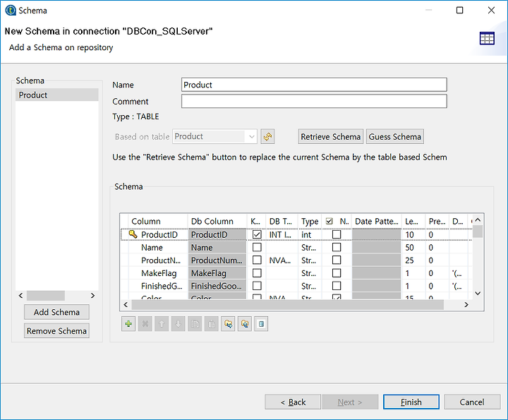
Task: Click the table grid icon in header
Action: click(487, 38)
